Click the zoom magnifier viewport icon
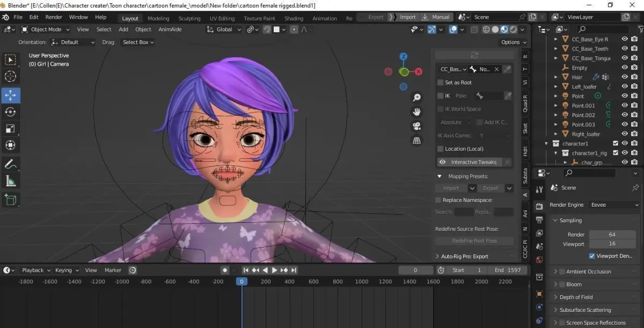The image size is (644, 328). tap(416, 98)
